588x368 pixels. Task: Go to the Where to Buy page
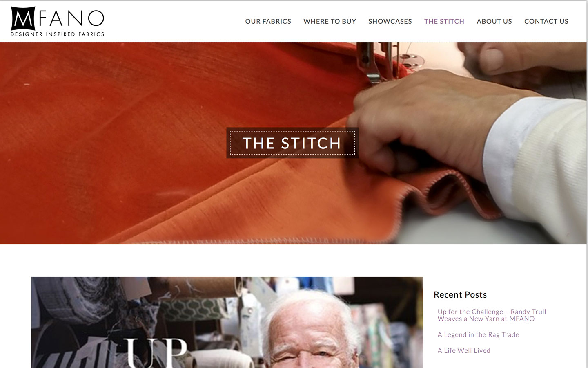tap(330, 21)
